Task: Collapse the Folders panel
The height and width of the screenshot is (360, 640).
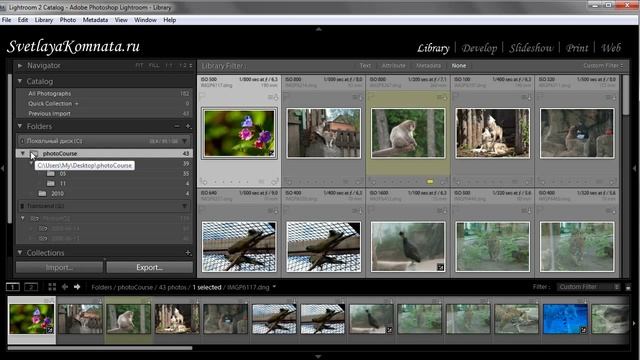Action: tap(20, 126)
